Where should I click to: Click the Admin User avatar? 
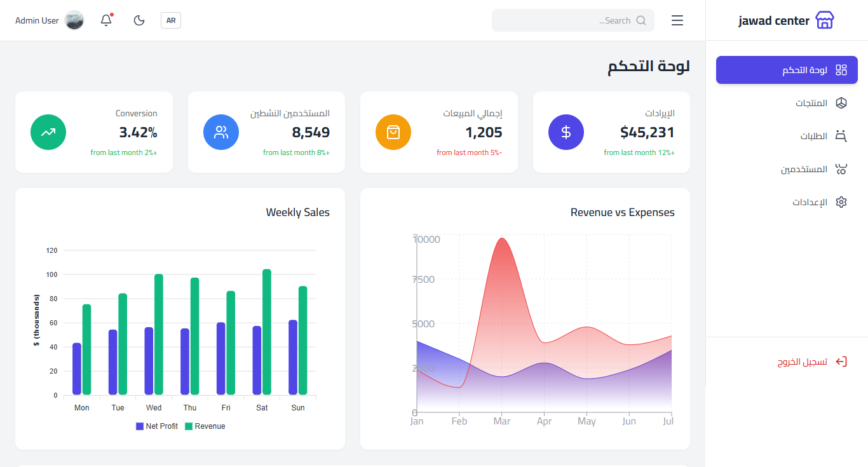click(74, 20)
